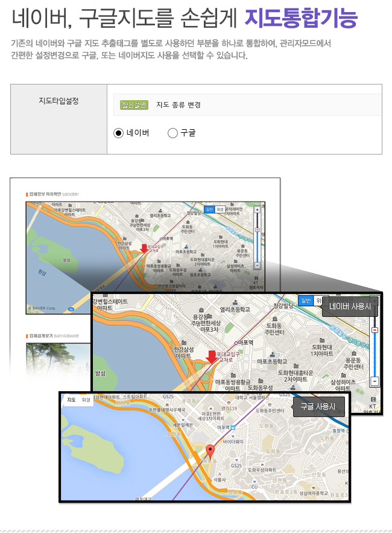
Task: Click 마포역 station label on large Naver map
Action: point(245,342)
